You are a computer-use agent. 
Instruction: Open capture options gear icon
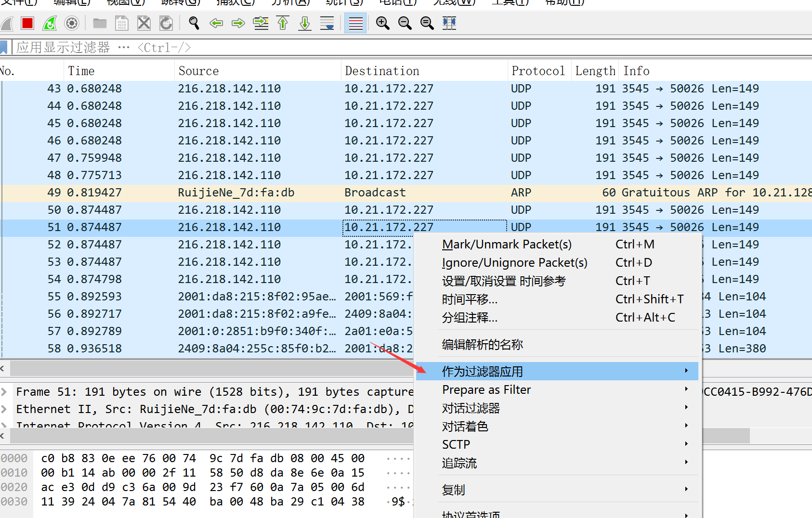(x=72, y=23)
